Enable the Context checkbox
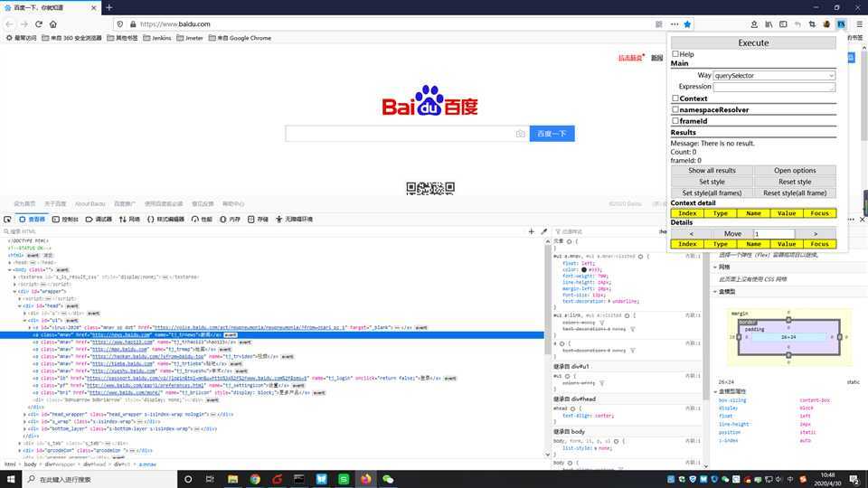Image resolution: width=868 pixels, height=488 pixels. point(675,98)
